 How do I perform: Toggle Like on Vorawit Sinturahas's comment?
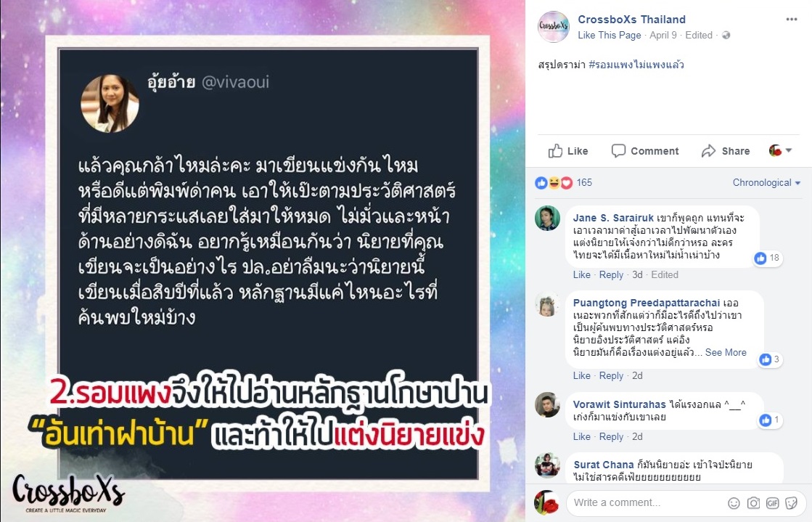pos(581,436)
